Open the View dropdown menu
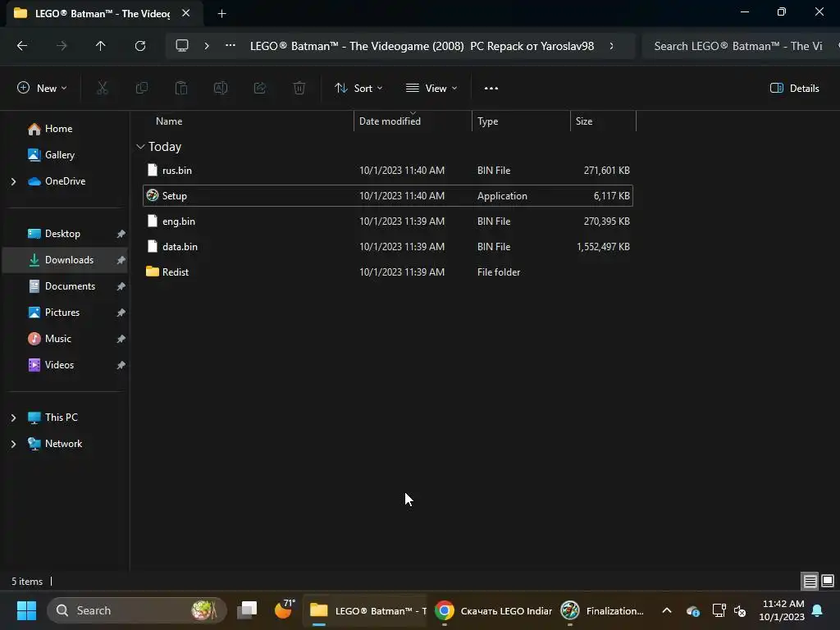 point(431,89)
